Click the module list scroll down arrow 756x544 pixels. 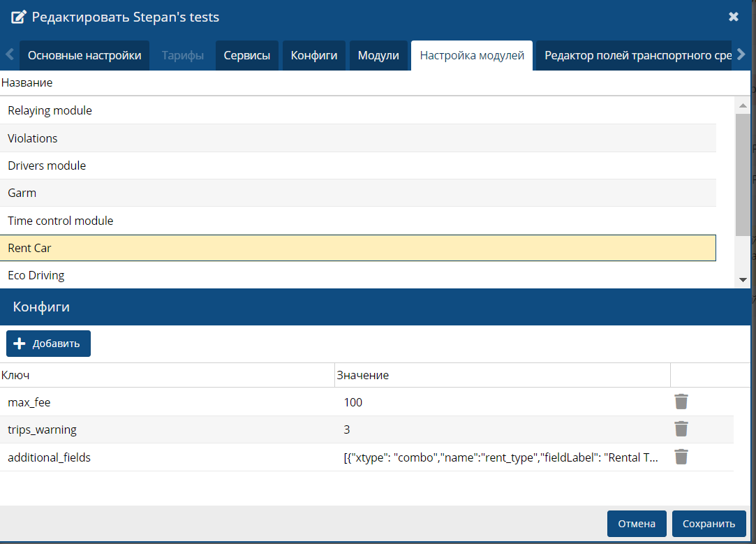(743, 280)
